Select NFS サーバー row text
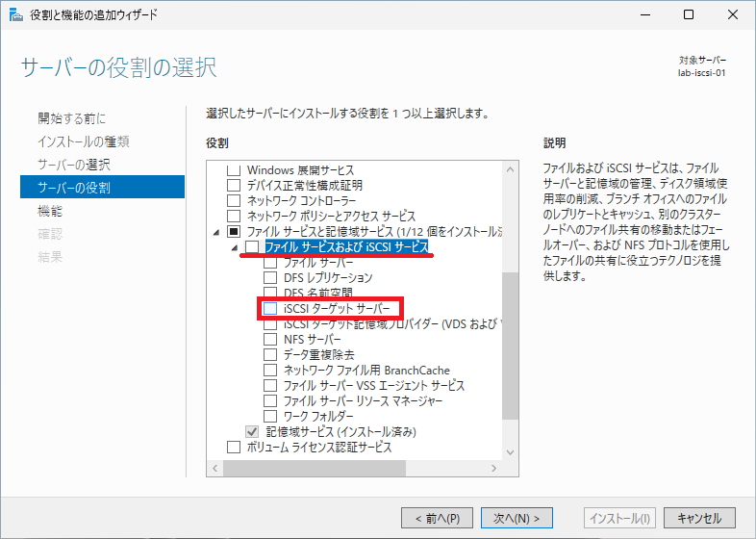 [x=313, y=339]
